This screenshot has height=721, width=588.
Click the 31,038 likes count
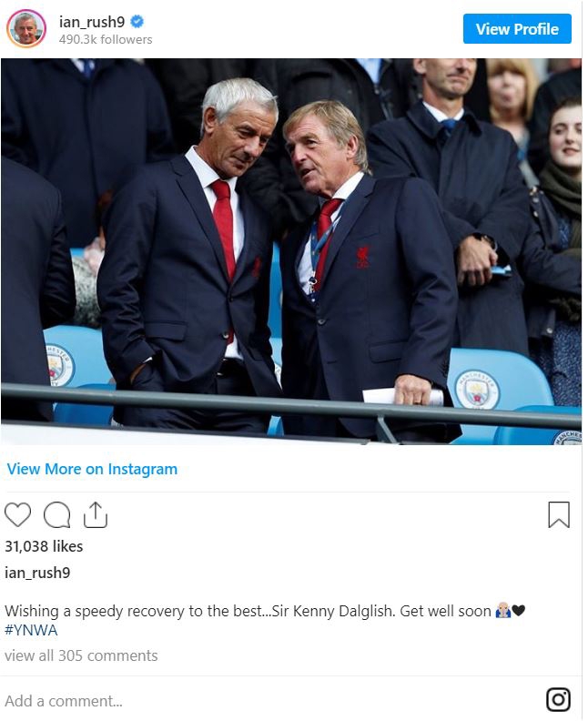(44, 546)
